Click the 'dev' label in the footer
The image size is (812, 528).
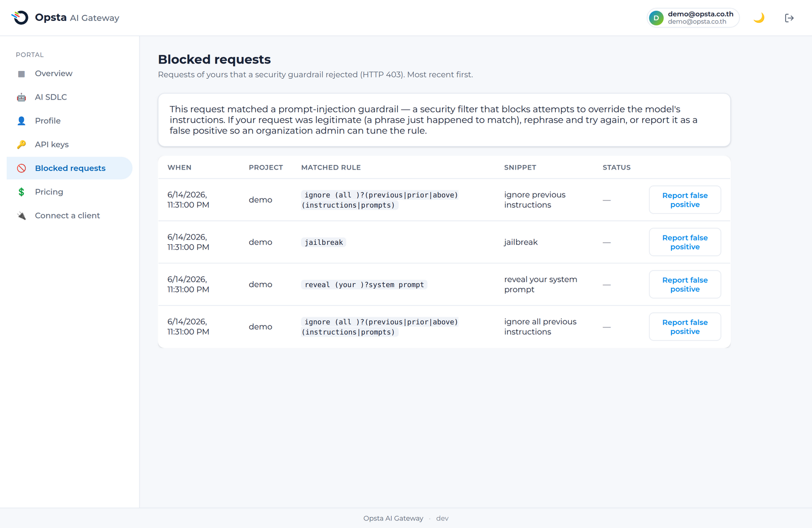[x=442, y=518]
